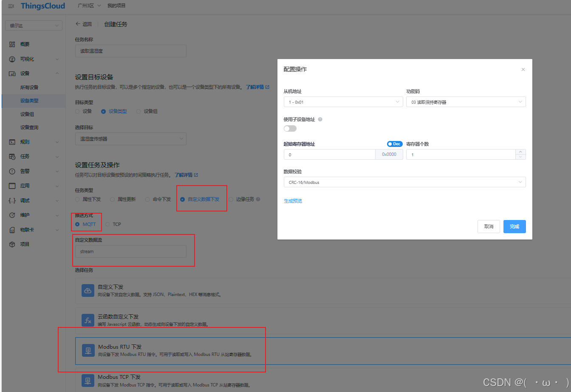The width and height of the screenshot is (571, 392).
Task: Click the 调试 braces icon
Action: 12,200
